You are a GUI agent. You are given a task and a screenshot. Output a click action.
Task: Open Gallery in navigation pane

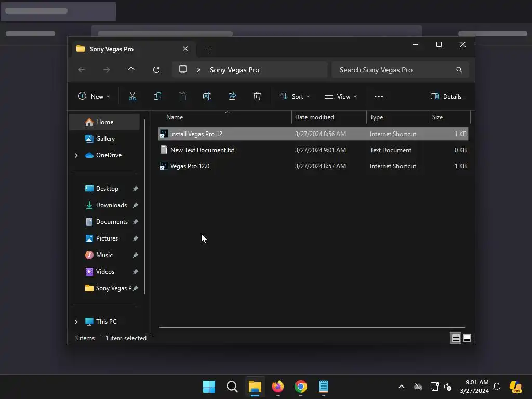pos(104,139)
